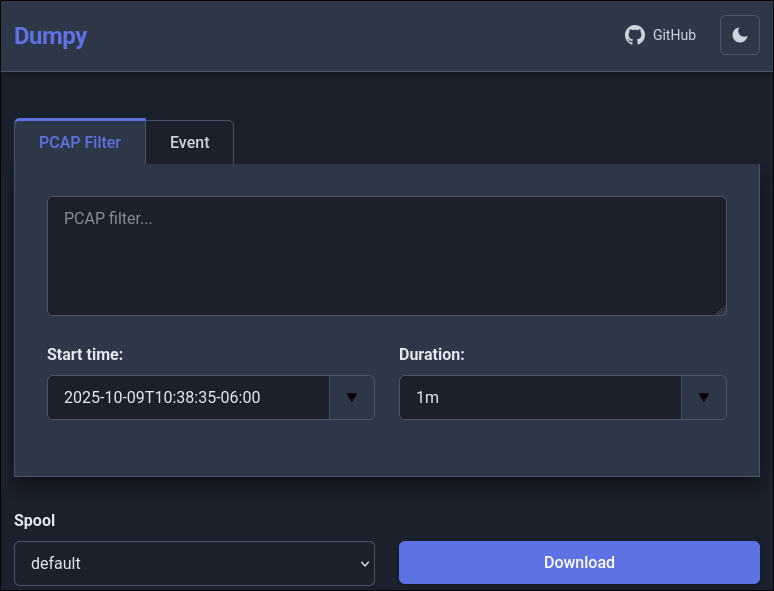Focus the PCAP filter text area
Screen dimensions: 774x591
[386, 256]
